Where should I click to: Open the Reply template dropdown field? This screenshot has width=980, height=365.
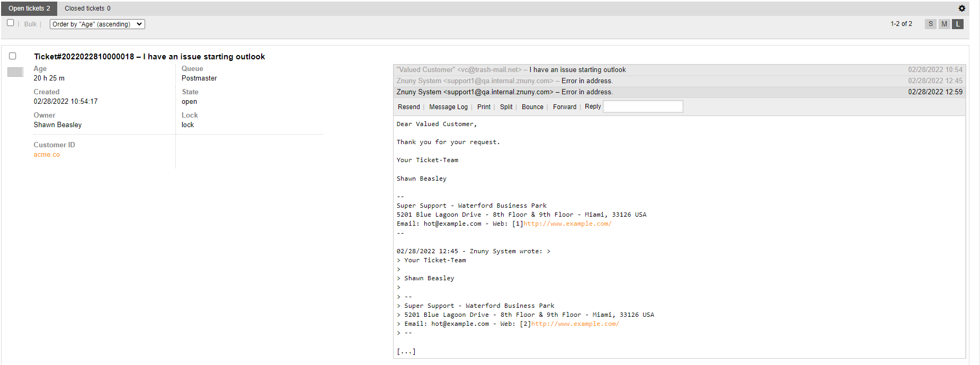643,106
